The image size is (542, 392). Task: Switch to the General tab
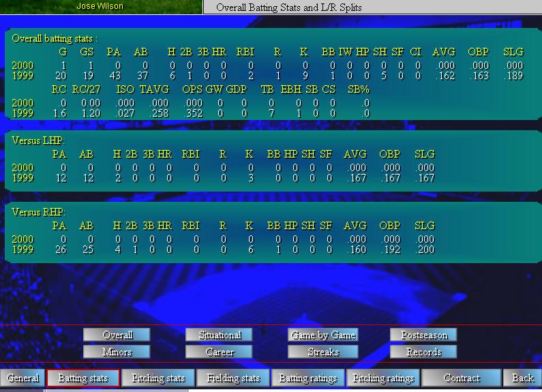22,378
